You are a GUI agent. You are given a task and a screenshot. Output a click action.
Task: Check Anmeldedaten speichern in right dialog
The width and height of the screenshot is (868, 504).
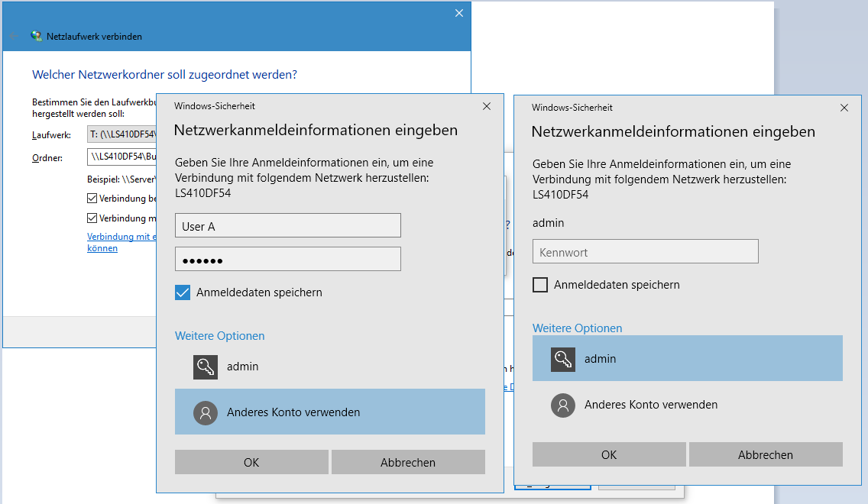click(539, 284)
